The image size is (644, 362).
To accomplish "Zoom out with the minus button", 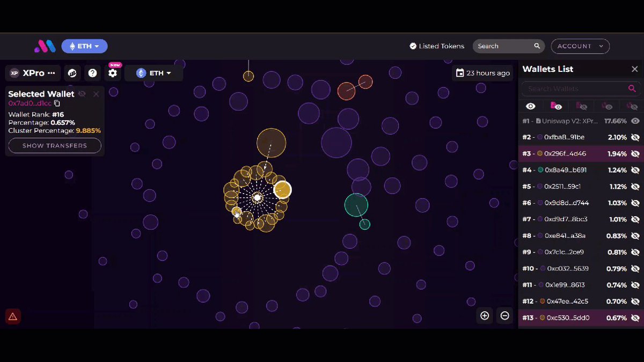I will pyautogui.click(x=504, y=315).
